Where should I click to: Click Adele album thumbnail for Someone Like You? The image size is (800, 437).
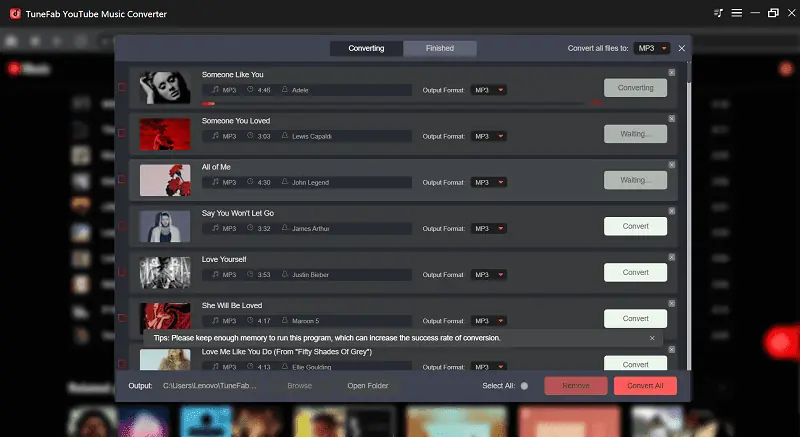point(165,88)
